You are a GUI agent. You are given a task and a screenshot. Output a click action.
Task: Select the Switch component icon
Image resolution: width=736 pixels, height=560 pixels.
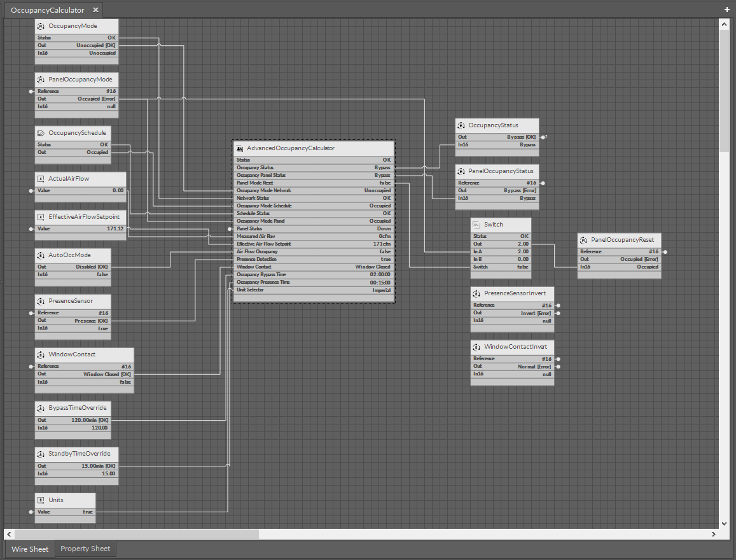[x=476, y=225]
